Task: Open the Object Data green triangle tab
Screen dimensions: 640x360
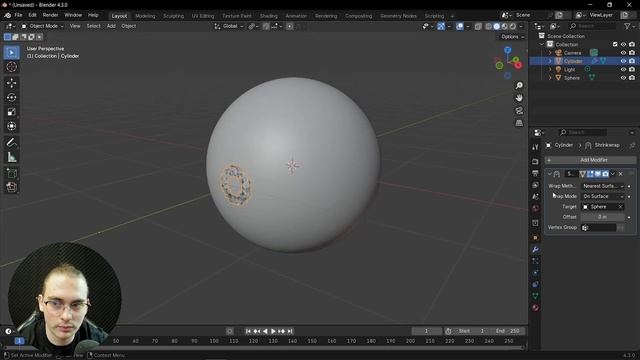Action: coord(535,296)
